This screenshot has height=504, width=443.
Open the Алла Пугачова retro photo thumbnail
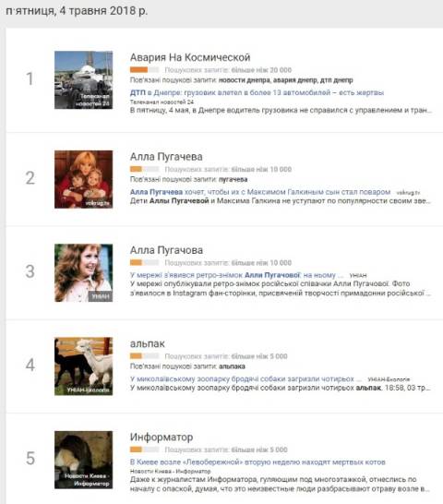[84, 272]
